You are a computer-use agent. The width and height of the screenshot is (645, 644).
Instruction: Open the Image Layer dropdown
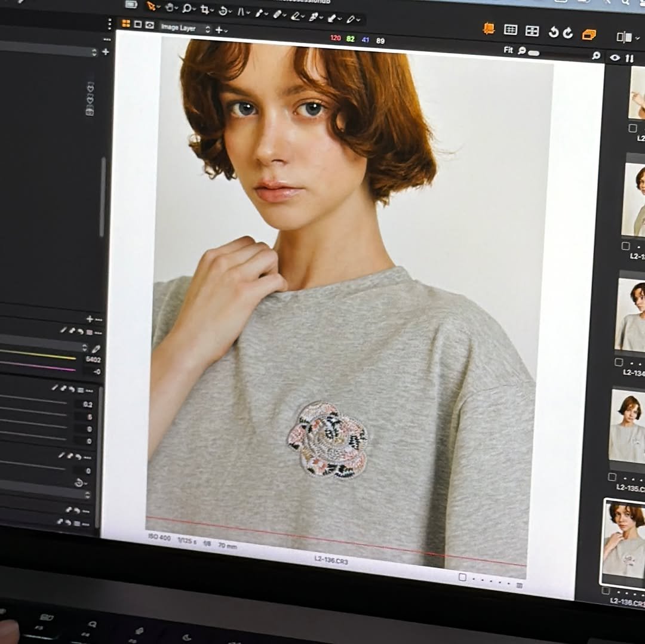click(x=185, y=28)
